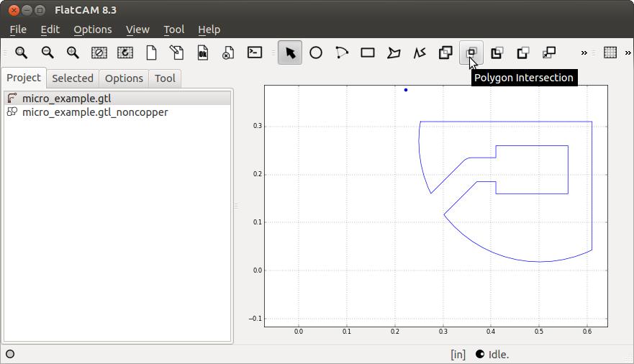
Task: Choose the Add Rectangle tool
Action: pos(368,53)
